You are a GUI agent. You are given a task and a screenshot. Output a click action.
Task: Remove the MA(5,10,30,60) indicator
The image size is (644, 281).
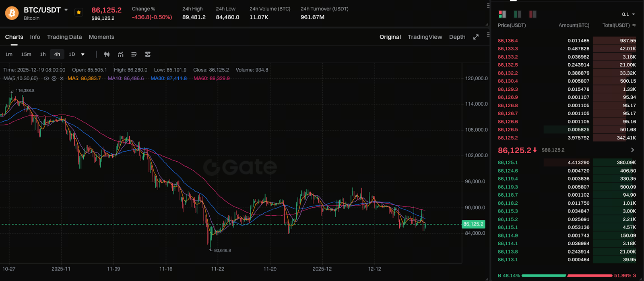62,79
